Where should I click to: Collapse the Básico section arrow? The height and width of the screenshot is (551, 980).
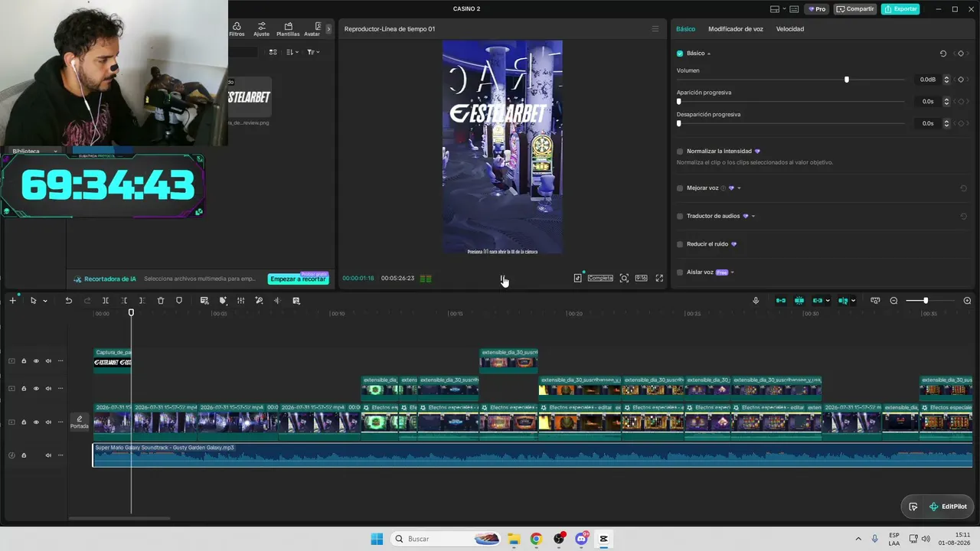[709, 54]
